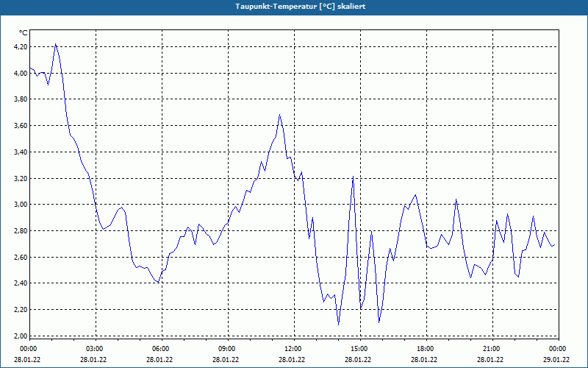This screenshot has width=588, height=368.
Task: Click the '28.01.22' date below 18:00
Action: click(424, 359)
